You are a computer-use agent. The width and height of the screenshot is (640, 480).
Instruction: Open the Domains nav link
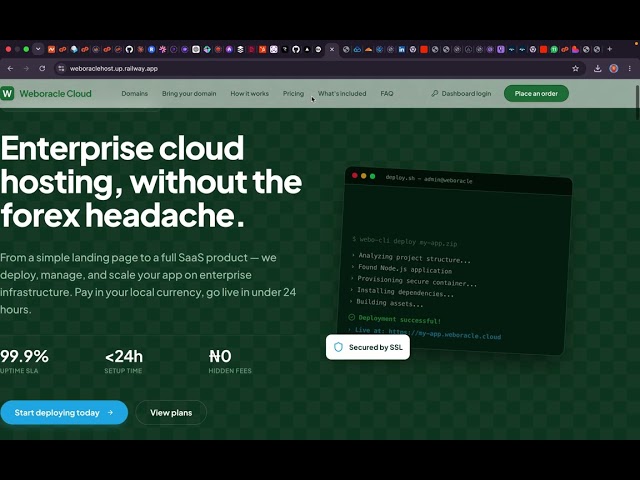pyautogui.click(x=134, y=93)
